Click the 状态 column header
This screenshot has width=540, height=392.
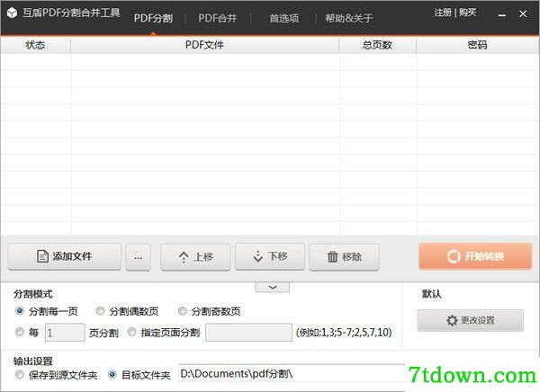[35, 45]
